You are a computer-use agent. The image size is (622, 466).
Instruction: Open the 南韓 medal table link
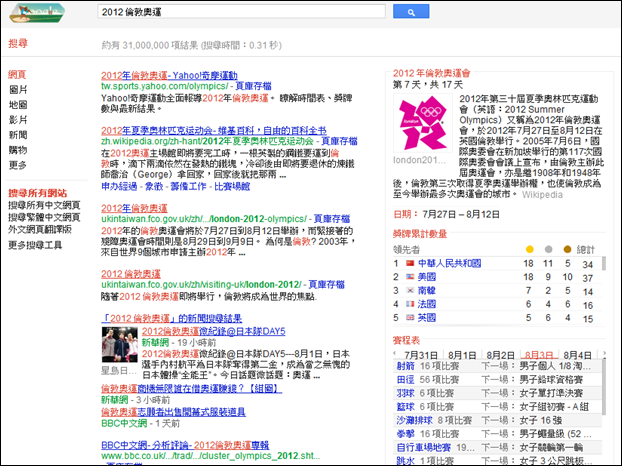click(427, 290)
